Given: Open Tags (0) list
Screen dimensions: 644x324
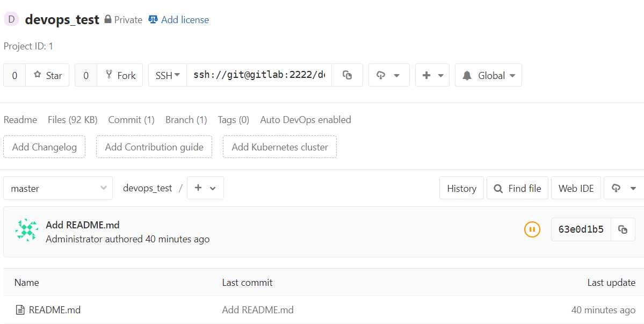Looking at the screenshot, I should point(233,120).
